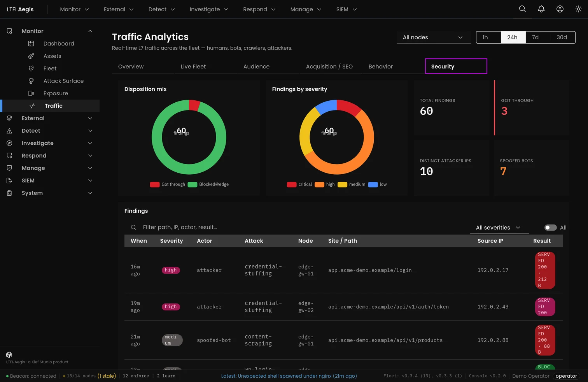Click the SIEM section icon in sidebar
This screenshot has height=382, width=588.
click(x=9, y=180)
